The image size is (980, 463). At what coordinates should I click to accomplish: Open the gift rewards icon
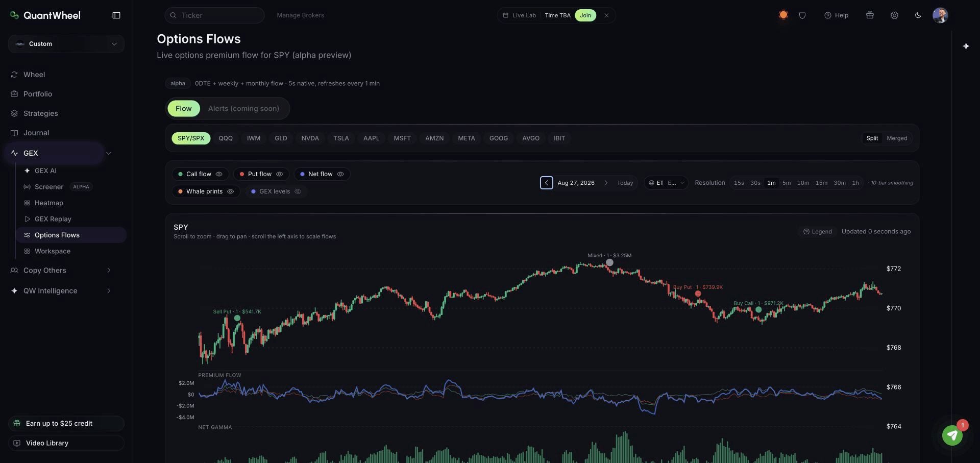tap(870, 15)
